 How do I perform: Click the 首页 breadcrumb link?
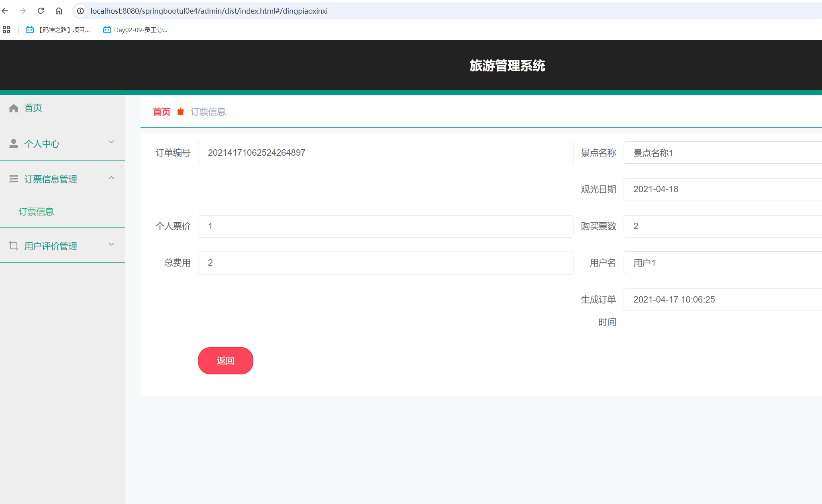[x=161, y=112]
